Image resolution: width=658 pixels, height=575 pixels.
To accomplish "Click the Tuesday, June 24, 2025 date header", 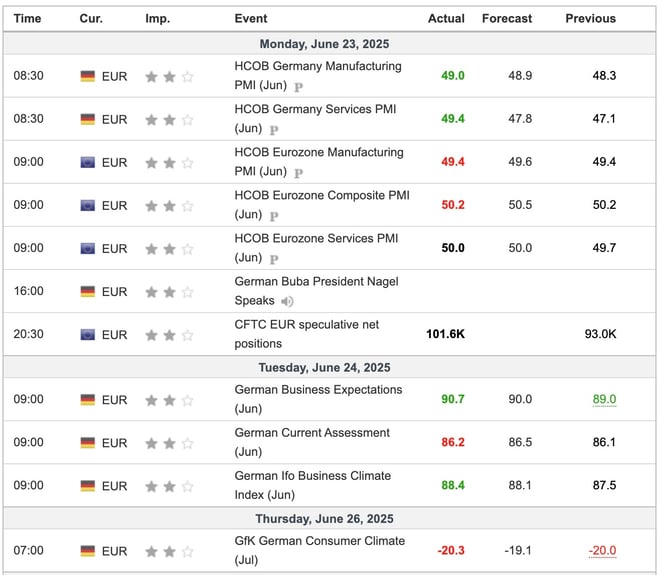I will [x=324, y=368].
